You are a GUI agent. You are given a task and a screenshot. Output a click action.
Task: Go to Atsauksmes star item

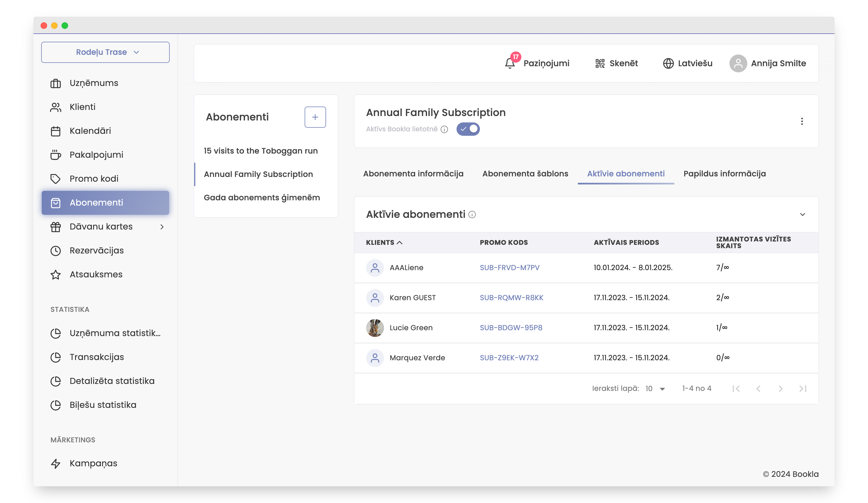[96, 275]
